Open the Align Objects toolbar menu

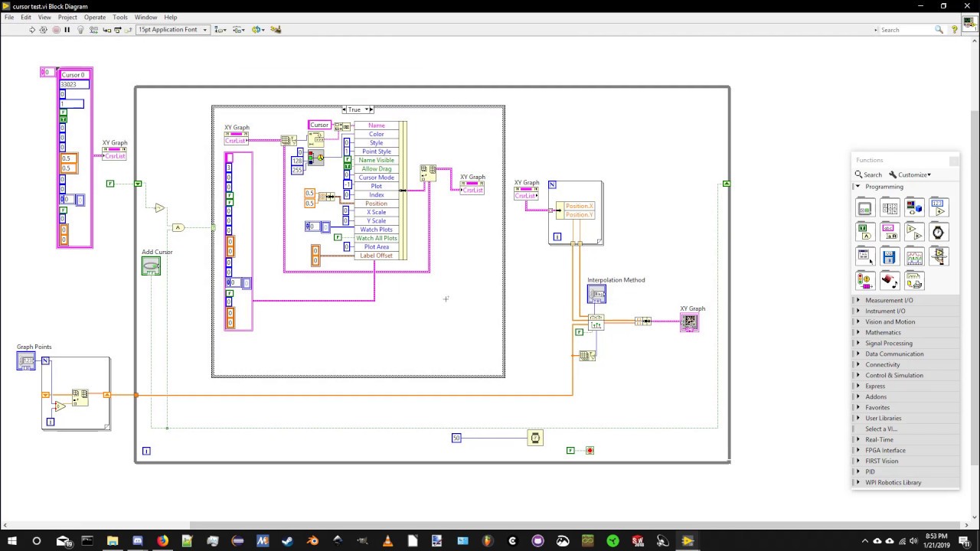point(220,30)
